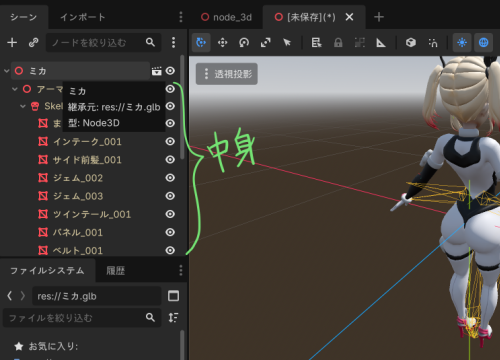The height and width of the screenshot is (360, 500).
Task: Toggle visibility of ジェム_002 mesh
Action: coord(170,178)
